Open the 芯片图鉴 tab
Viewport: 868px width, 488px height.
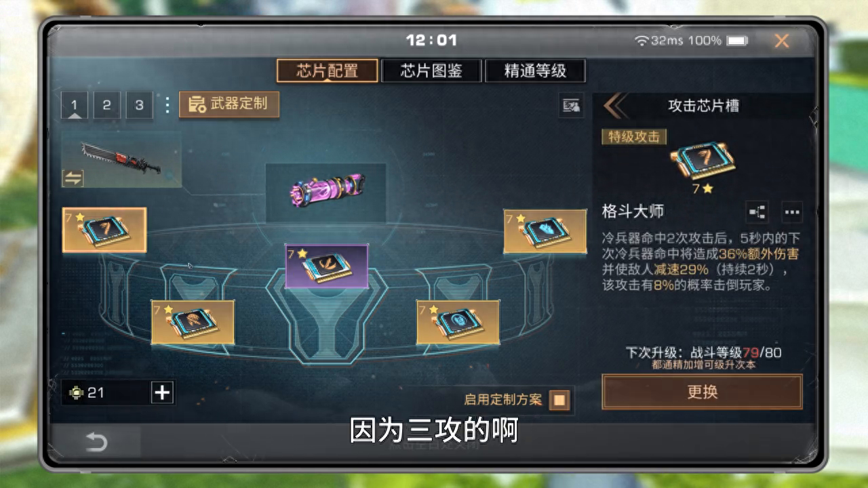coord(431,70)
